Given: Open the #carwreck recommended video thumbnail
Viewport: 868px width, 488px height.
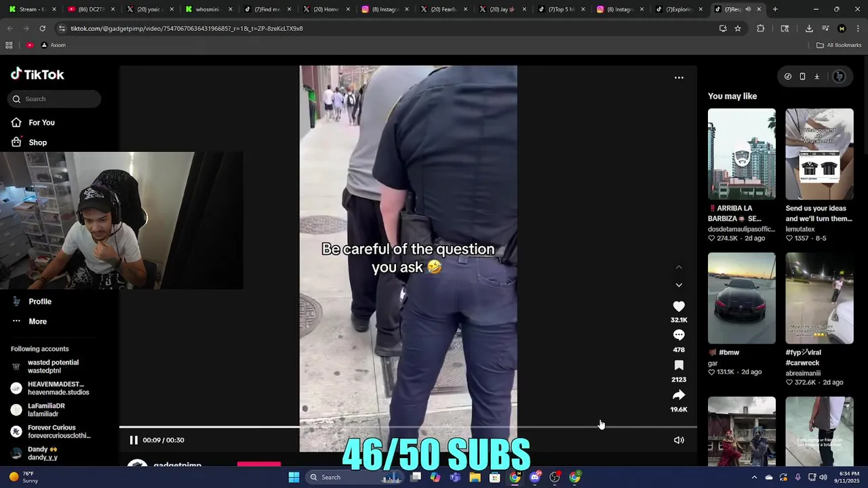Looking at the screenshot, I should coord(819,298).
